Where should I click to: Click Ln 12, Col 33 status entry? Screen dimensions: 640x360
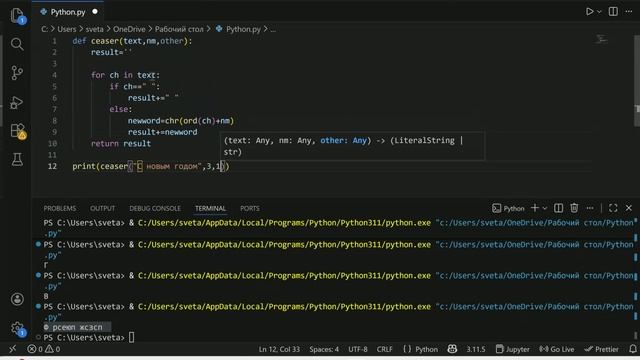pos(279,349)
